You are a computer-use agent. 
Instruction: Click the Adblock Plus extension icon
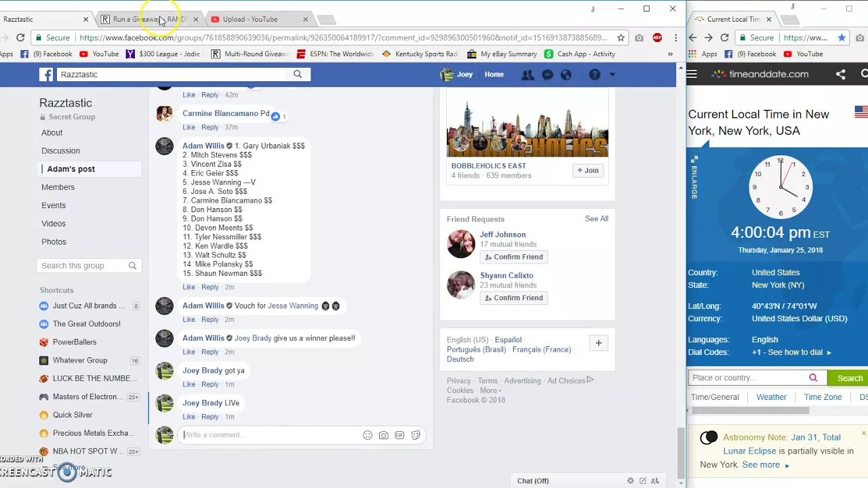[x=657, y=38]
